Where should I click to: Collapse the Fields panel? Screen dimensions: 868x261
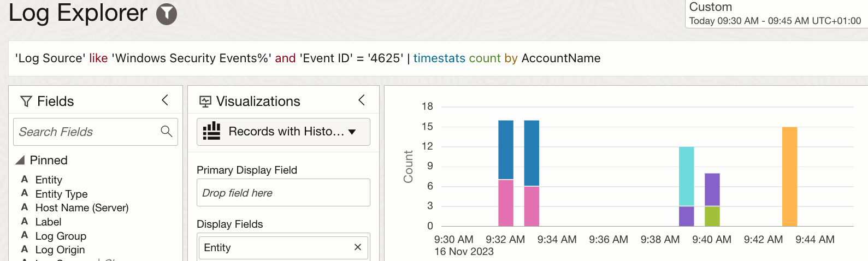point(165,100)
